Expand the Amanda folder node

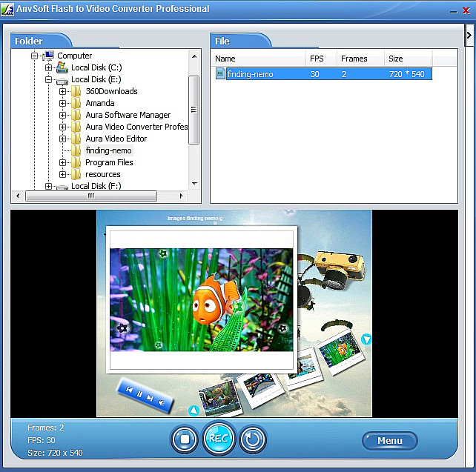[62, 103]
